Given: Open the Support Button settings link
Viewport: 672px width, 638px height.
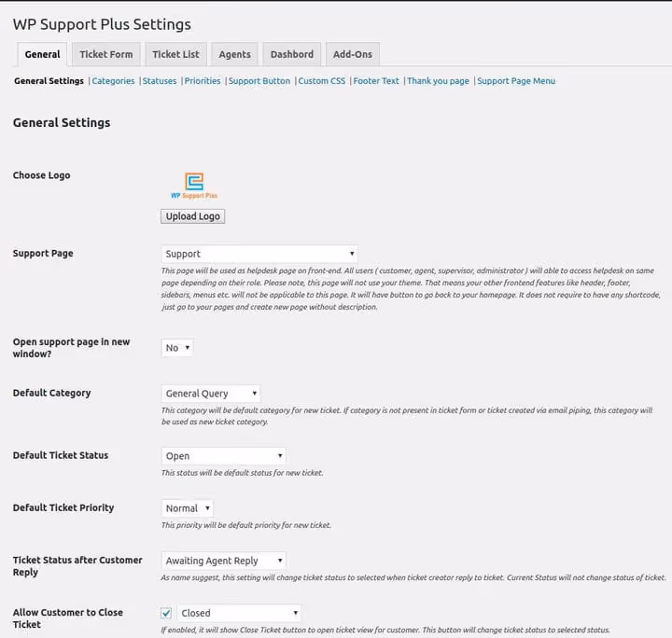Looking at the screenshot, I should [259, 81].
